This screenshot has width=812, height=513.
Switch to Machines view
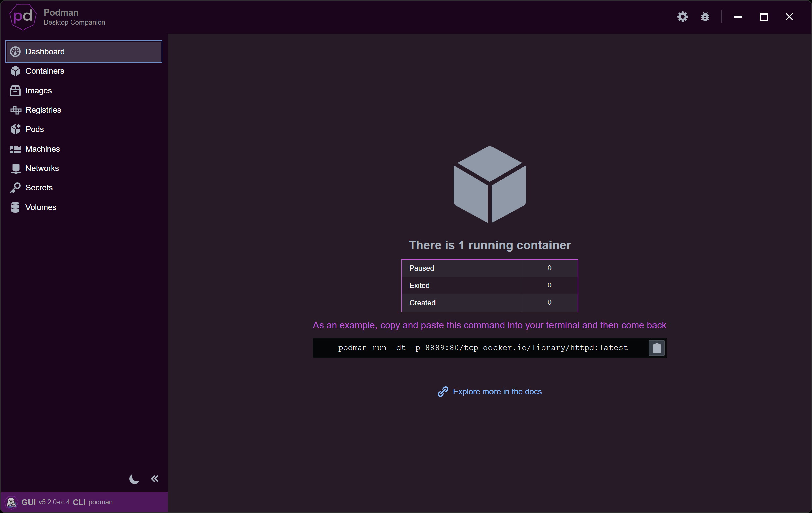pyautogui.click(x=83, y=149)
